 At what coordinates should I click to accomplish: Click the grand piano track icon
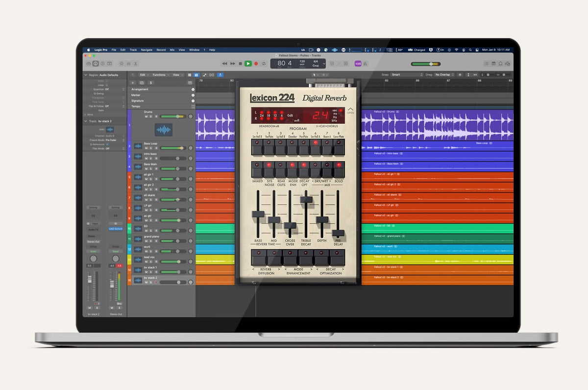[138, 239]
